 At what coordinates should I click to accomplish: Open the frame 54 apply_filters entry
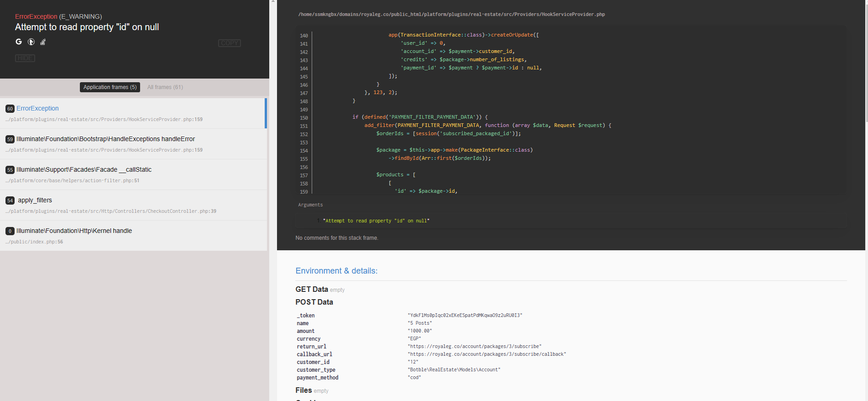132,205
